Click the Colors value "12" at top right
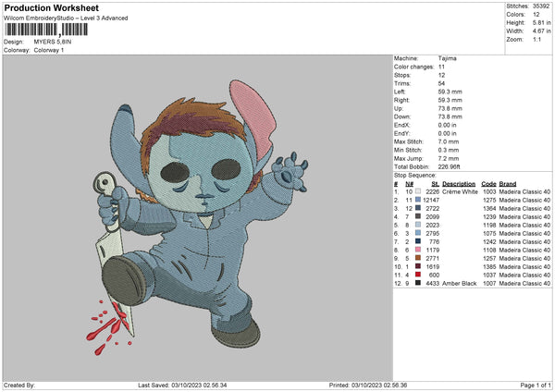Screen dimensions: 555x392 tap(536, 15)
